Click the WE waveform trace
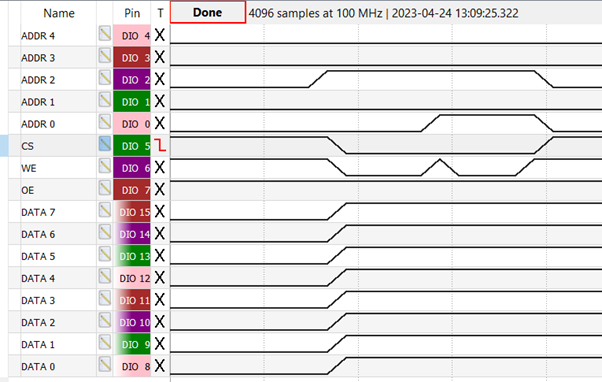 [386, 167]
